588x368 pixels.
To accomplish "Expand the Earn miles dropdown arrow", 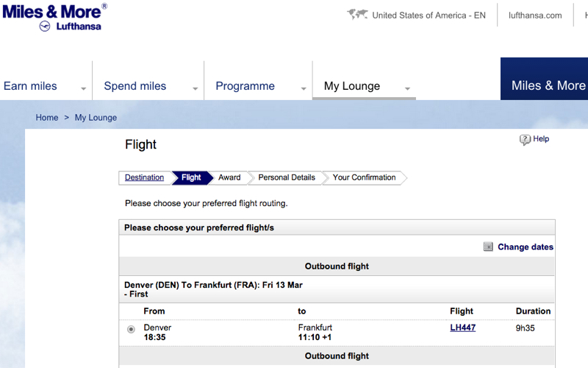I will (x=83, y=88).
